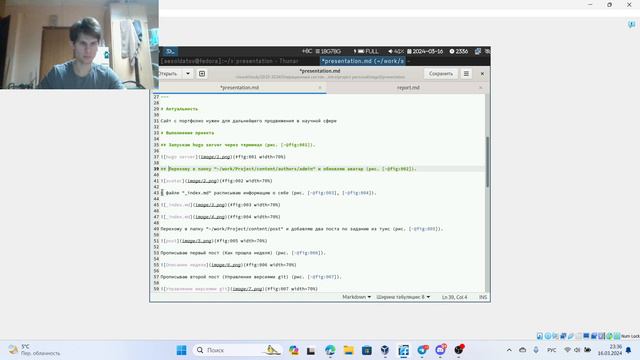Click the workspace indicator icon in bar
Screen dimensions: 640x360
coord(170,51)
